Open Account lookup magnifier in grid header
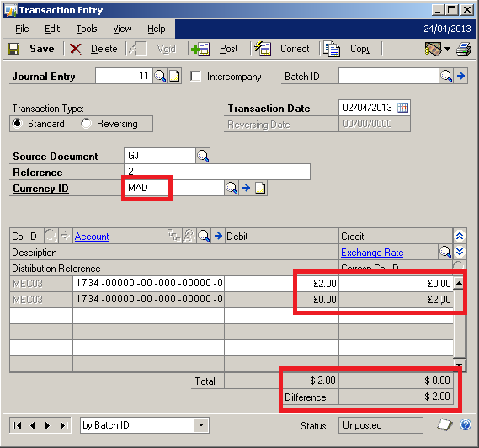 [x=204, y=236]
